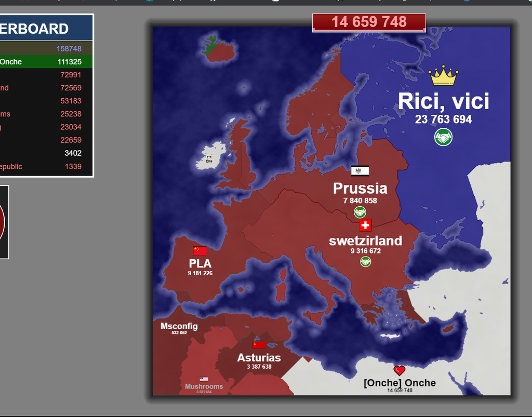
Task: Click the handshake icon under Rici, vici
Action: pos(443,137)
